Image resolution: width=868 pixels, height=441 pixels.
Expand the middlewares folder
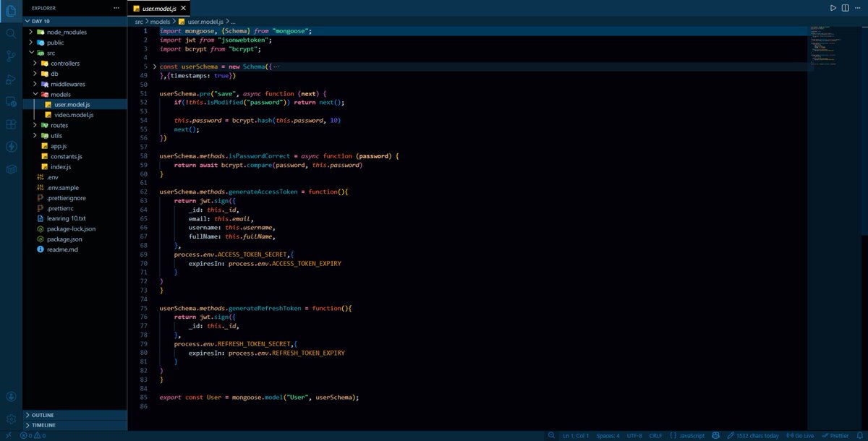click(75, 84)
